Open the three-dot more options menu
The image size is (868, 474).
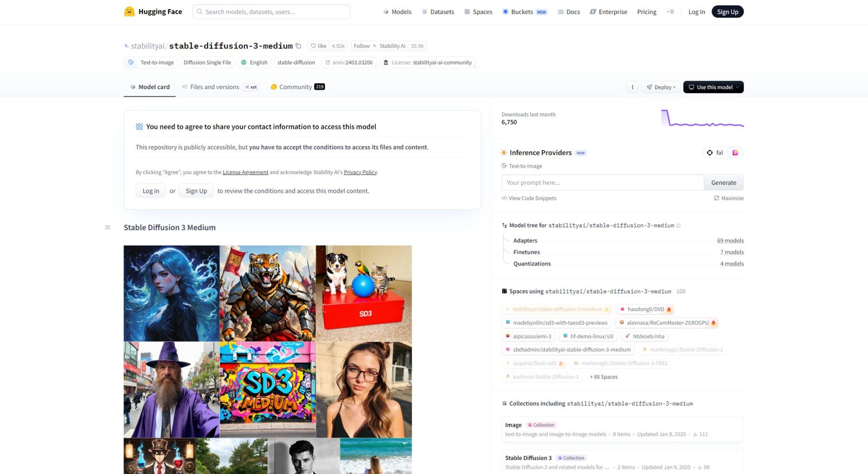pyautogui.click(x=632, y=87)
